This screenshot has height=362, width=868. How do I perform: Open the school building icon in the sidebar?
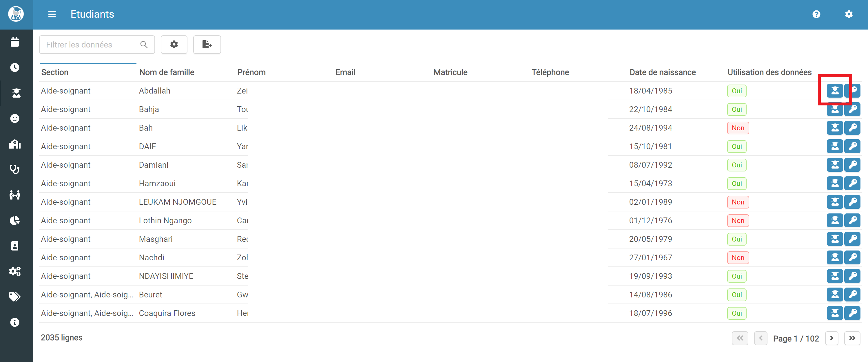pos(15,144)
